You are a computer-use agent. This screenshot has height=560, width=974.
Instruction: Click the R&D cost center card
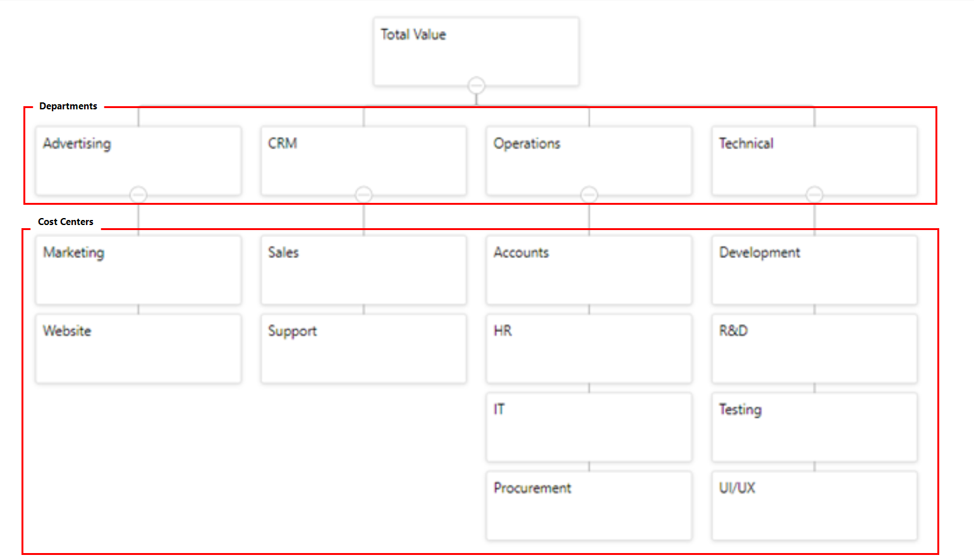[x=814, y=348]
